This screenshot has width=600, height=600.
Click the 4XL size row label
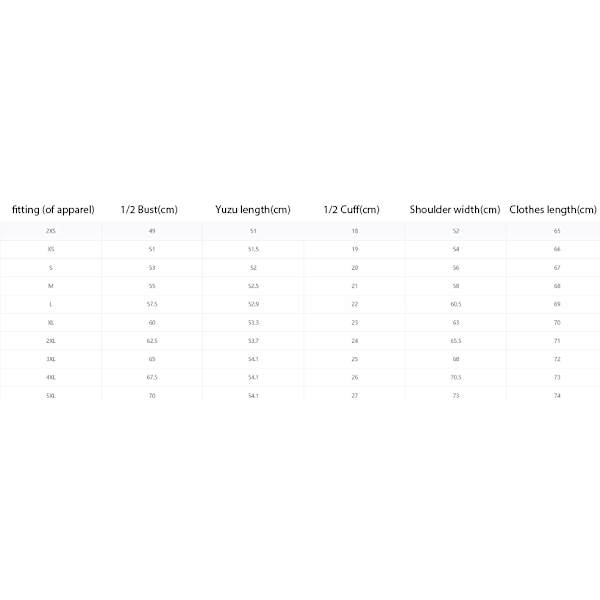coord(51,377)
